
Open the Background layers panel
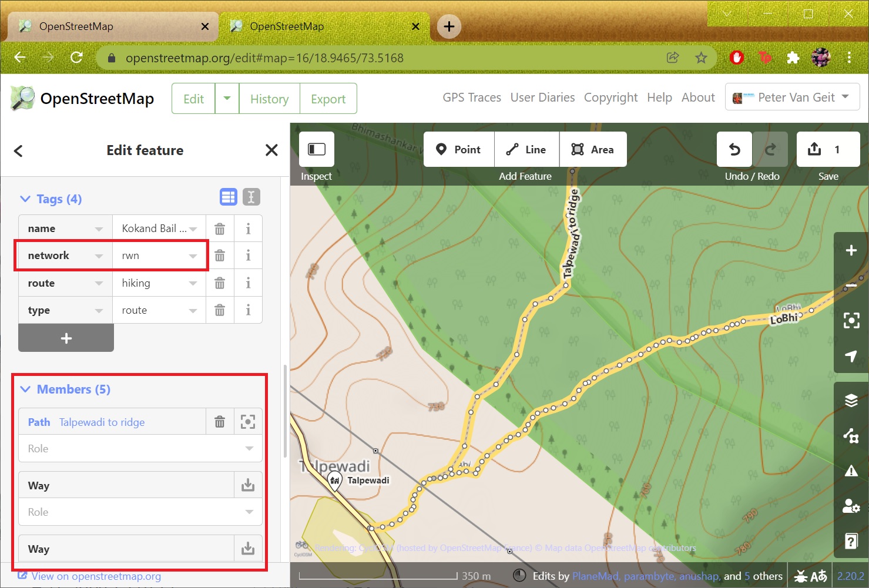[x=851, y=401]
